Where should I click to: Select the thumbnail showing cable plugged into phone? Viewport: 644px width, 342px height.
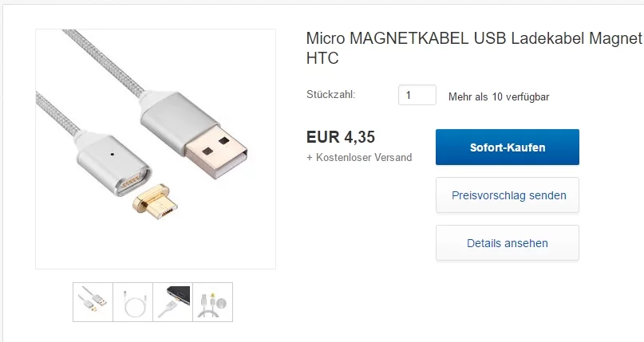coord(172,302)
